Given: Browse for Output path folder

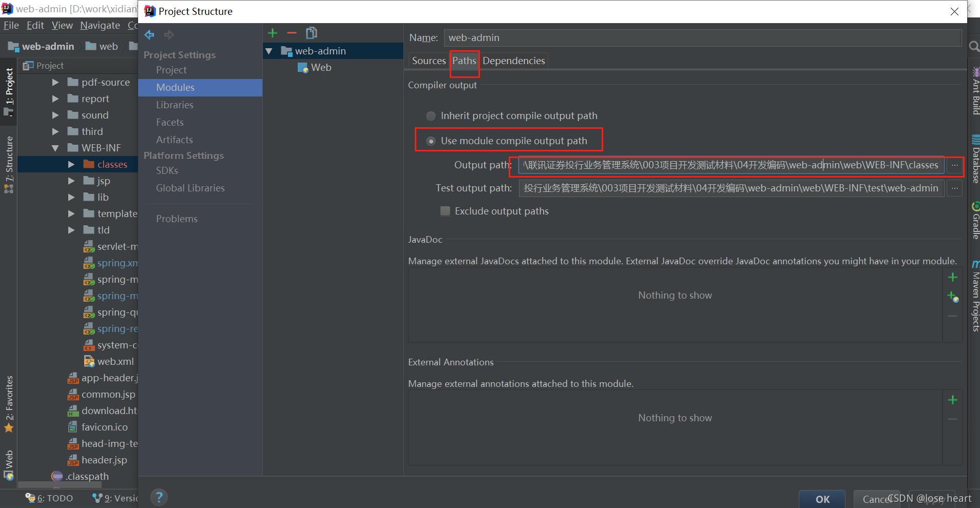Looking at the screenshot, I should click(954, 165).
